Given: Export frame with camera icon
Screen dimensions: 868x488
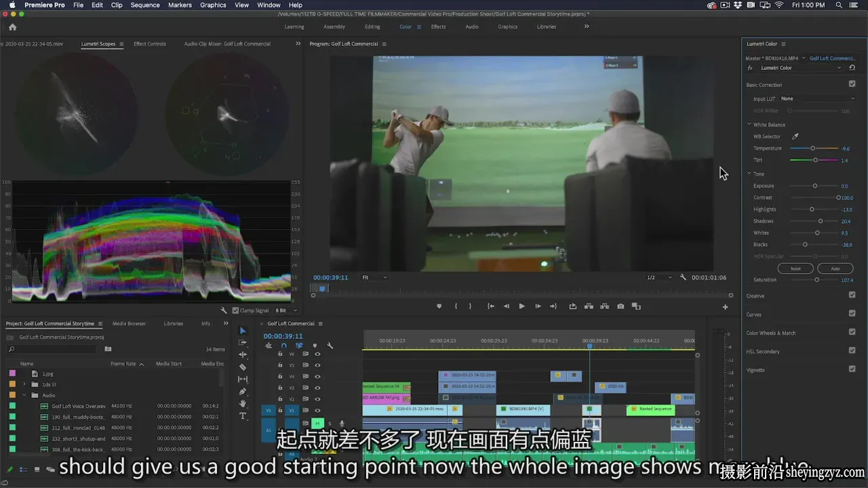Looking at the screenshot, I should 620,306.
